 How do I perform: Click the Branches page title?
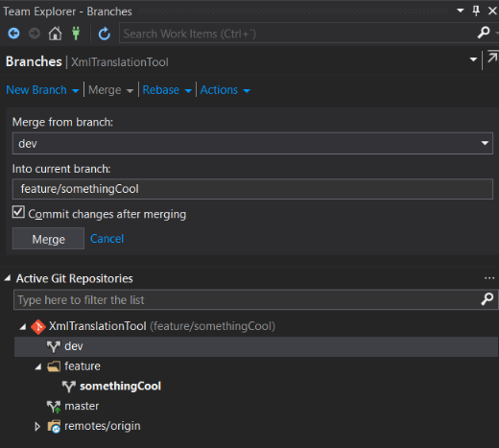tap(34, 61)
